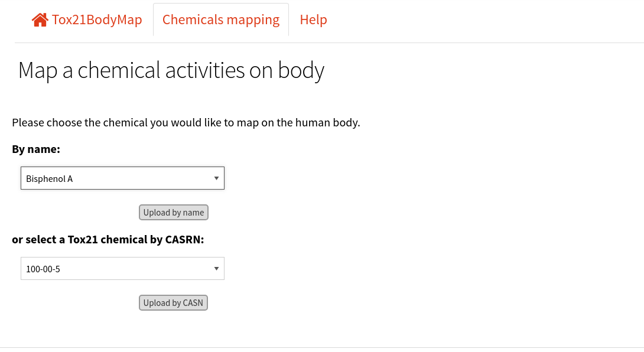
Task: Click the arrow on the chemical name dropdown
Action: (x=216, y=178)
